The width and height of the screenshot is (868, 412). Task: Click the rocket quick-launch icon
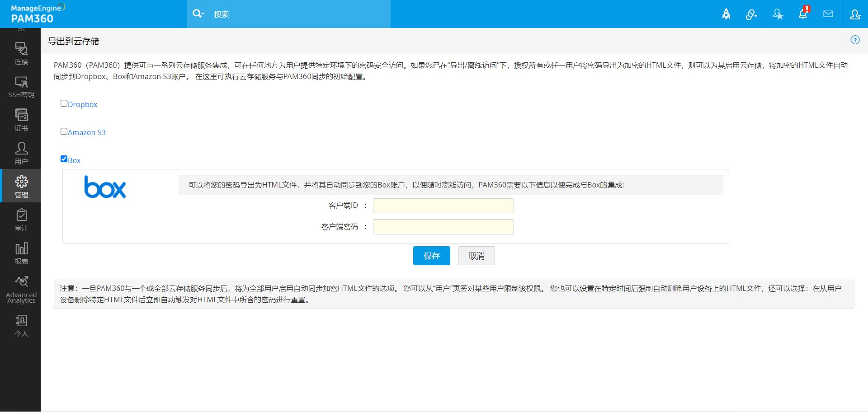pos(726,14)
